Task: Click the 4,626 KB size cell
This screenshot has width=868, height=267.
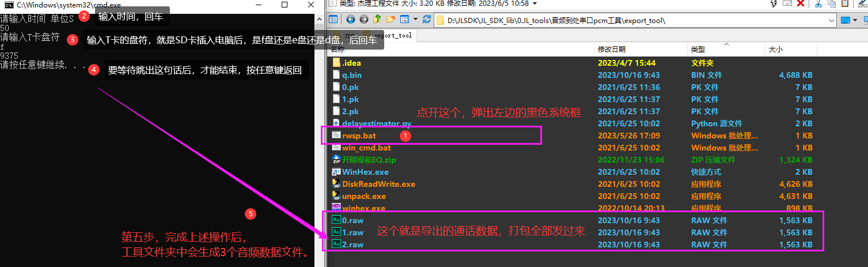Action: (x=795, y=184)
